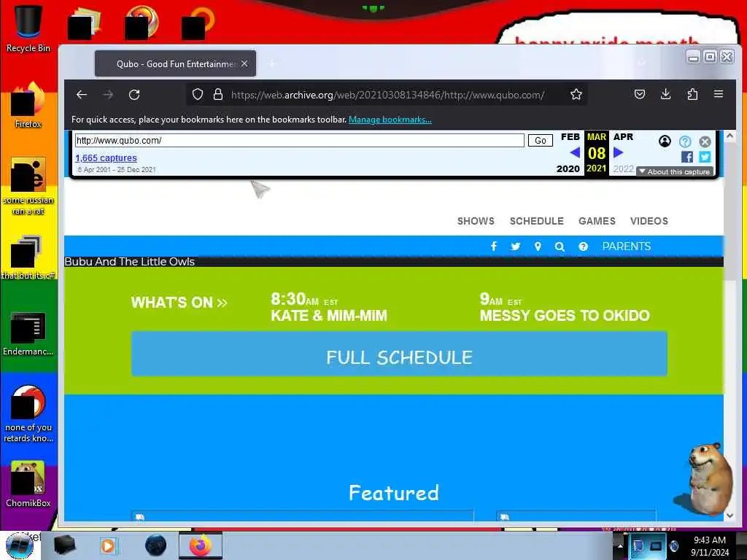Share the capture on Twitter from the Wayback toolbar
The image size is (747, 560).
tap(705, 157)
